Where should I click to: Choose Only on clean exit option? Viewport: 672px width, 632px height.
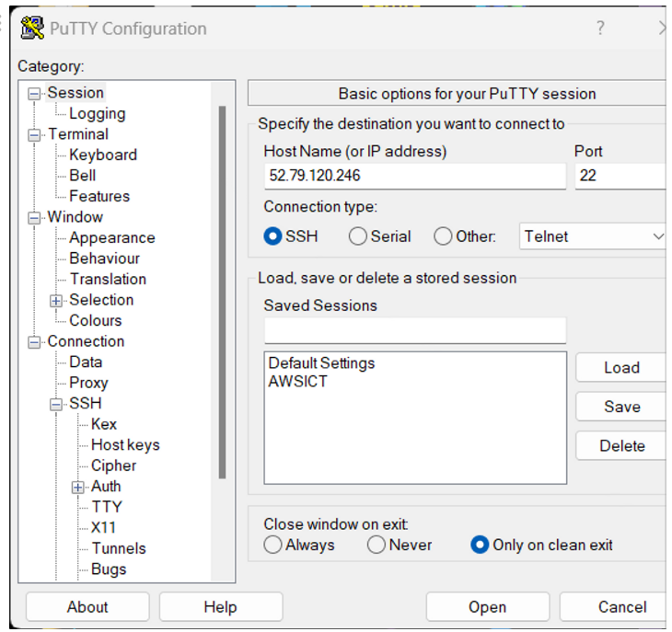pyautogui.click(x=480, y=545)
